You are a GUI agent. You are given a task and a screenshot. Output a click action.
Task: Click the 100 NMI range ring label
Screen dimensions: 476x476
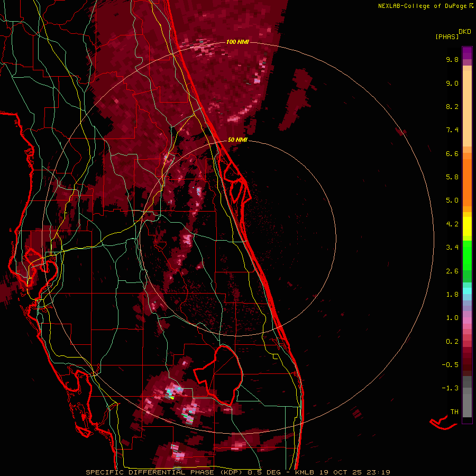pyautogui.click(x=237, y=42)
